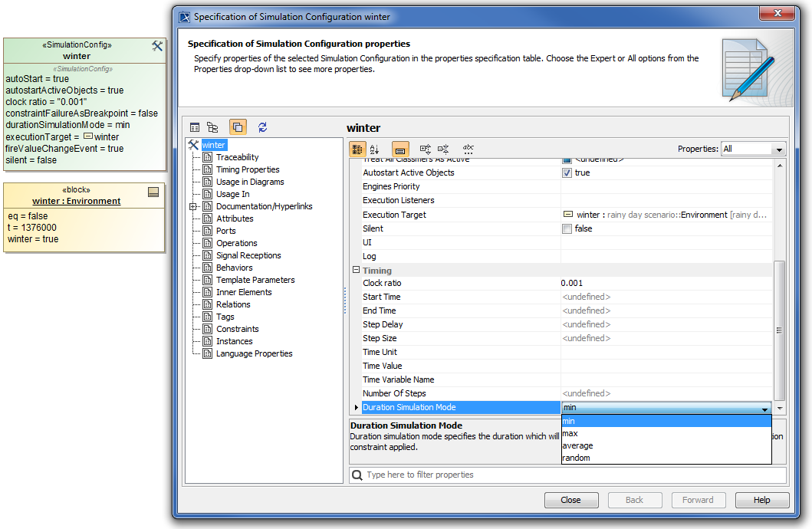Click the collapse all properties icon

[443, 149]
